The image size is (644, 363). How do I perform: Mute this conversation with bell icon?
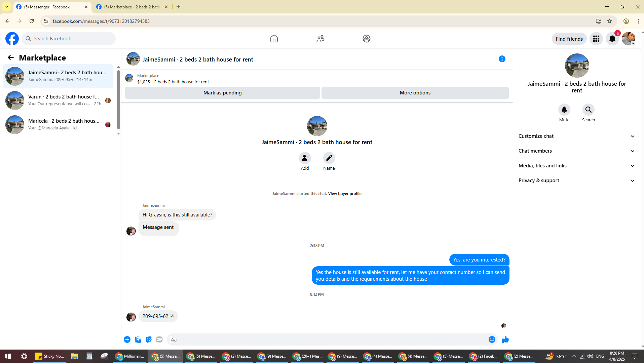564,110
